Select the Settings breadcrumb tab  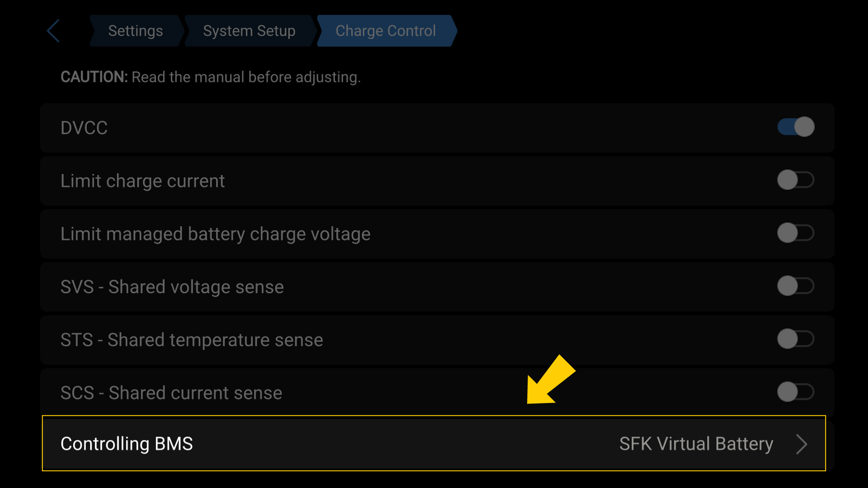pos(135,31)
